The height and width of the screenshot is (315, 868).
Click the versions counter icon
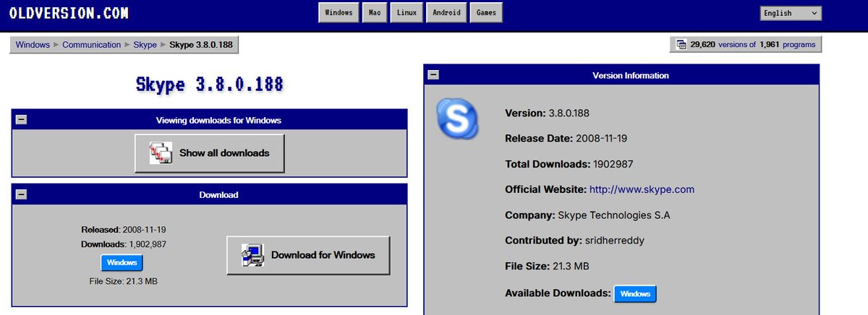coord(681,45)
